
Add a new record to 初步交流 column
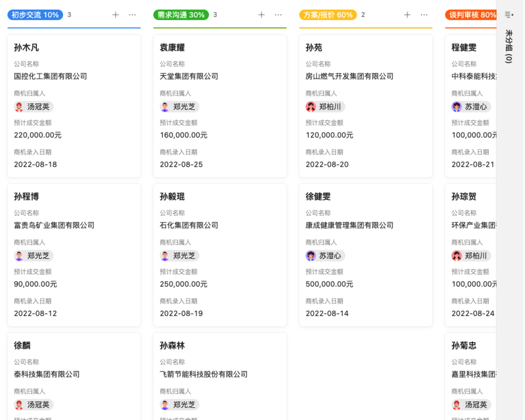coord(115,15)
